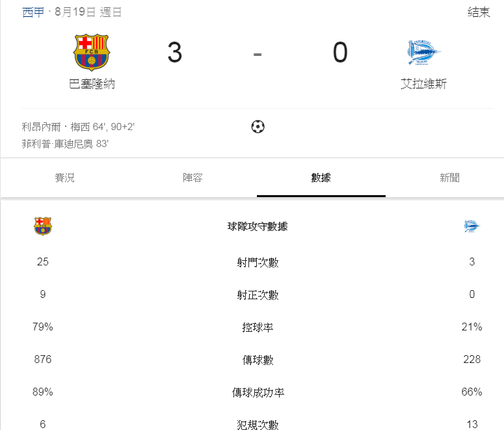Click the 庫迪尼奧 83' scorer line
This screenshot has width=504, height=430.
coord(65,144)
